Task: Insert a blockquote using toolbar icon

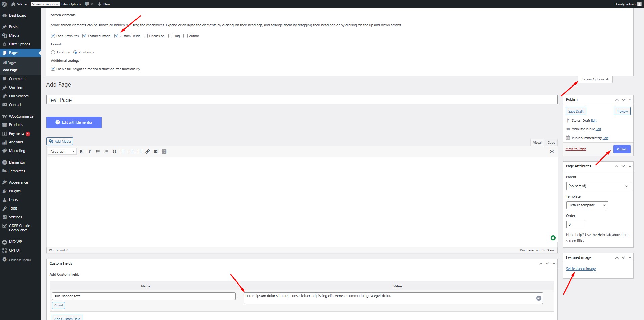Action: (x=114, y=152)
